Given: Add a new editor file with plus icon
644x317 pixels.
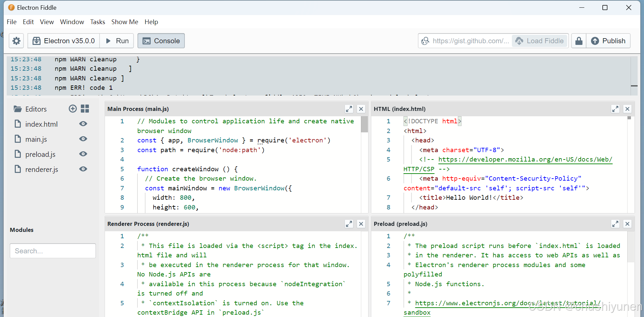Looking at the screenshot, I should pyautogui.click(x=73, y=109).
